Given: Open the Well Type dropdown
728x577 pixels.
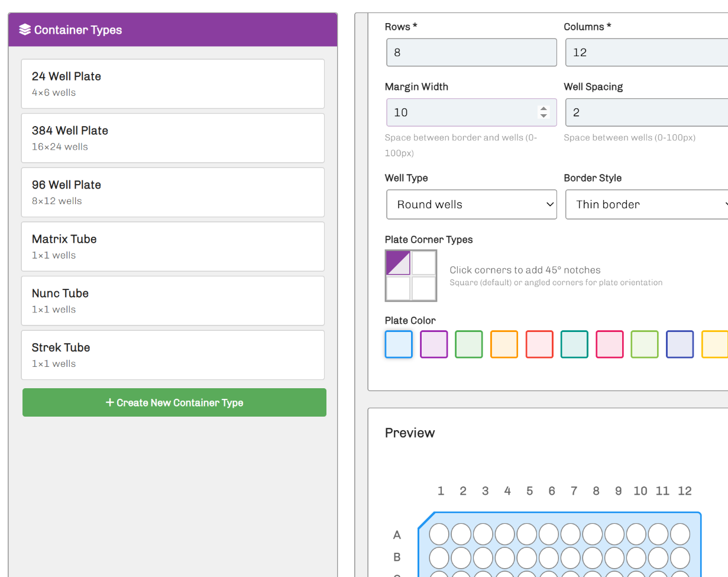Looking at the screenshot, I should tap(471, 205).
